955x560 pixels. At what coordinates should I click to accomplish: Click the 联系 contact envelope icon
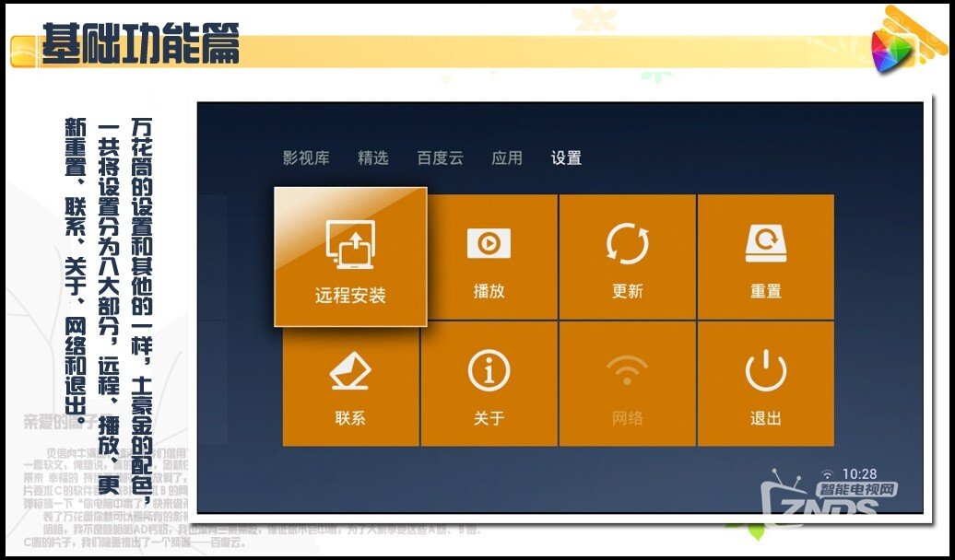click(350, 371)
